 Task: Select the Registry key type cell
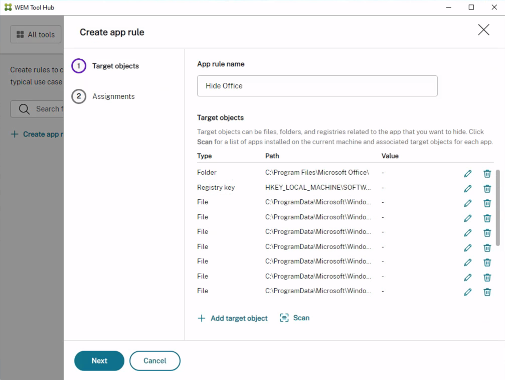coord(216,187)
